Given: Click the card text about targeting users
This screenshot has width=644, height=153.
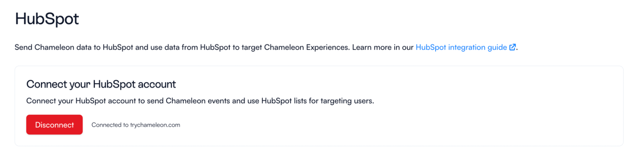Looking at the screenshot, I should [200, 101].
